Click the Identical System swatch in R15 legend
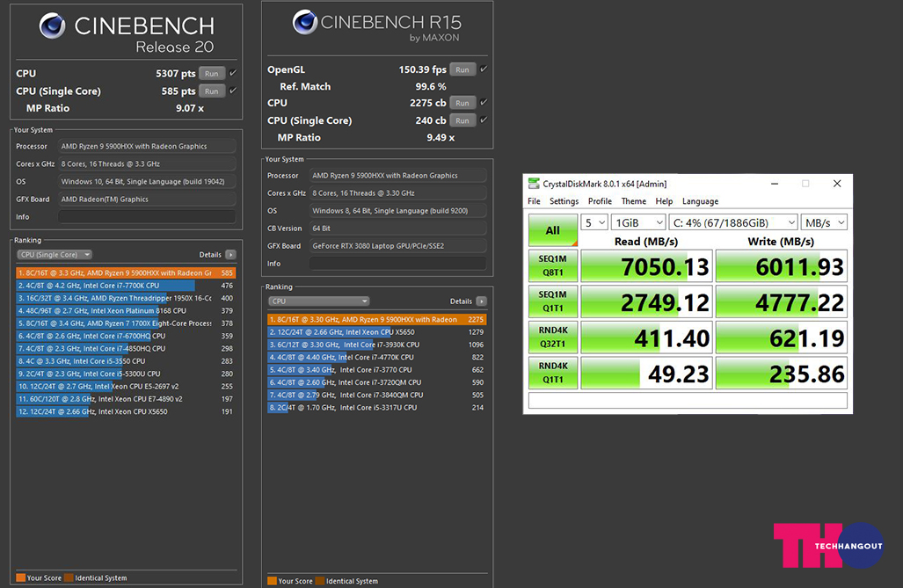The image size is (903, 588). point(320,580)
